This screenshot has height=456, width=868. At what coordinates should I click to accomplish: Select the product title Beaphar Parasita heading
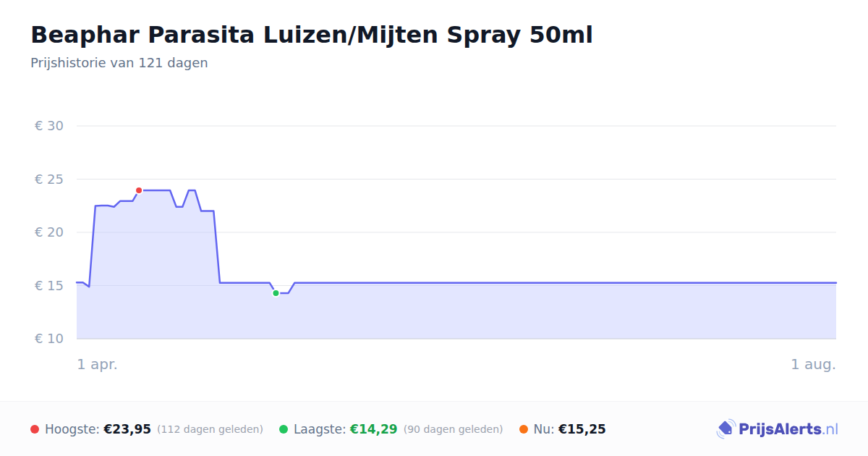pos(312,35)
